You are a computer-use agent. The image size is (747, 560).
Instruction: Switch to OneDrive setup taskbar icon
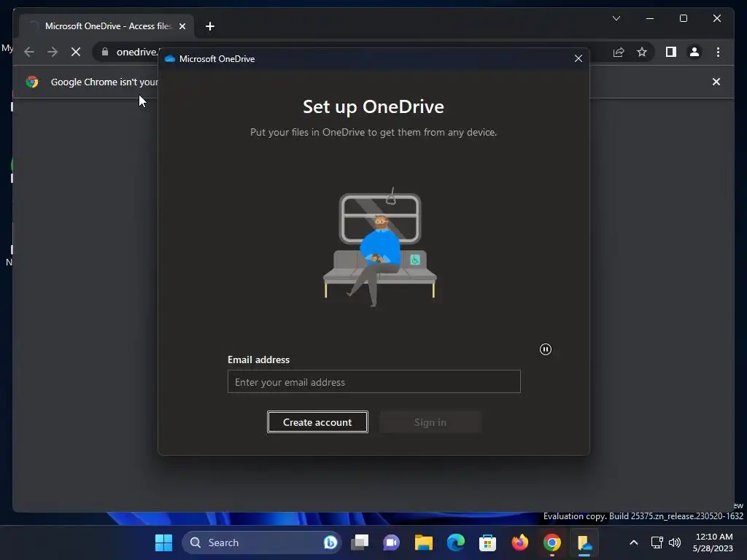coord(584,542)
